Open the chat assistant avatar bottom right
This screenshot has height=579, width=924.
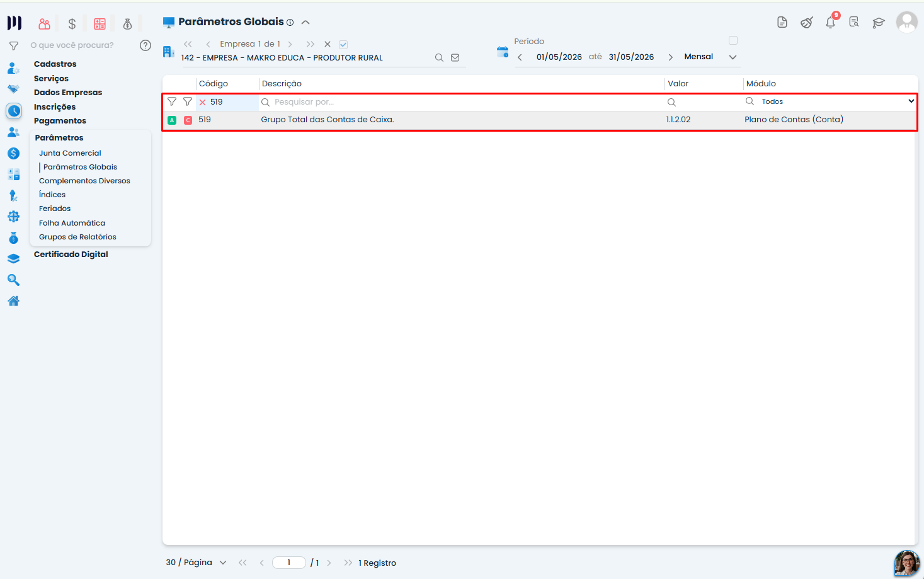[x=907, y=563]
